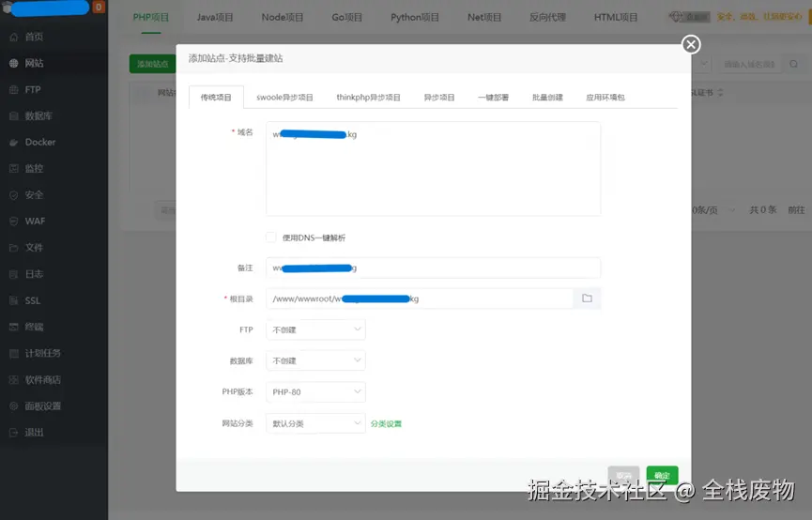Open the Node项目 top tab
812x520 pixels.
[x=283, y=17]
